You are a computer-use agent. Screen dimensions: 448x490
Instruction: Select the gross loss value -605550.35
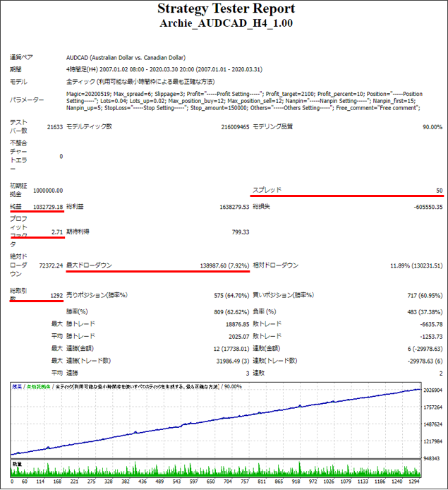[x=428, y=207]
